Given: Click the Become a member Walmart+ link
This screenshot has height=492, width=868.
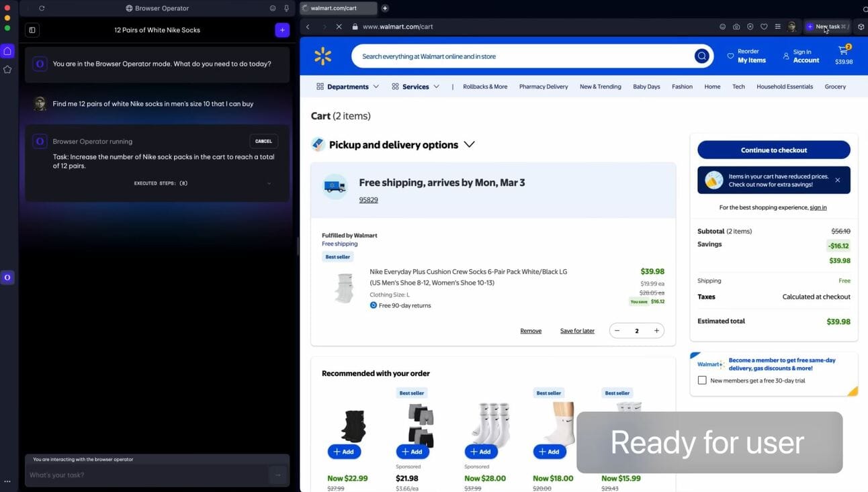Looking at the screenshot, I should pyautogui.click(x=782, y=364).
